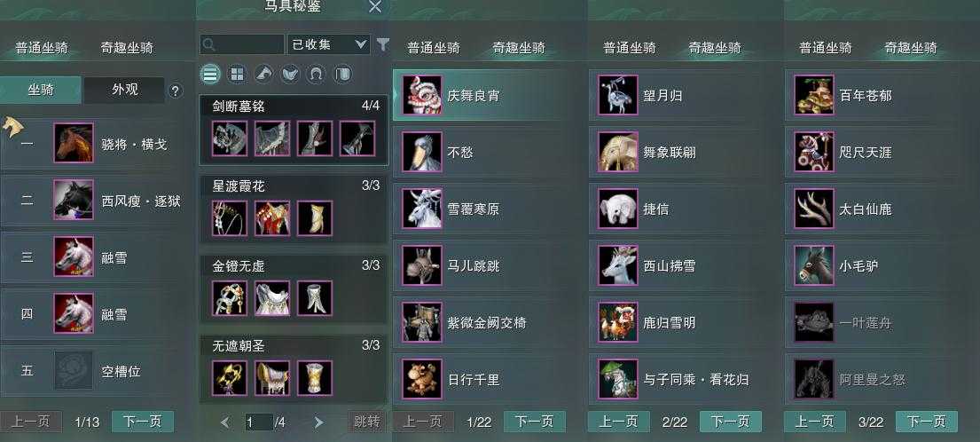The image size is (980, 442).
Task: Click the funnel filter icon
Action: 382,44
